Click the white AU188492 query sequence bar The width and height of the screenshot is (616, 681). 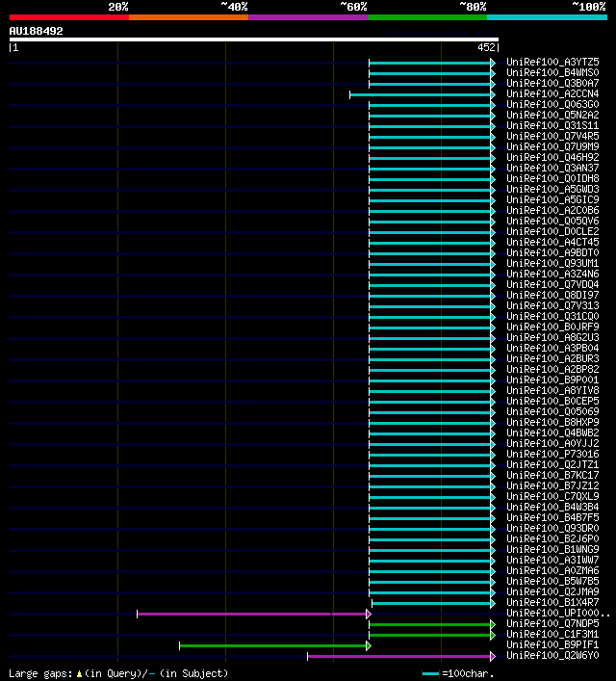(x=254, y=39)
